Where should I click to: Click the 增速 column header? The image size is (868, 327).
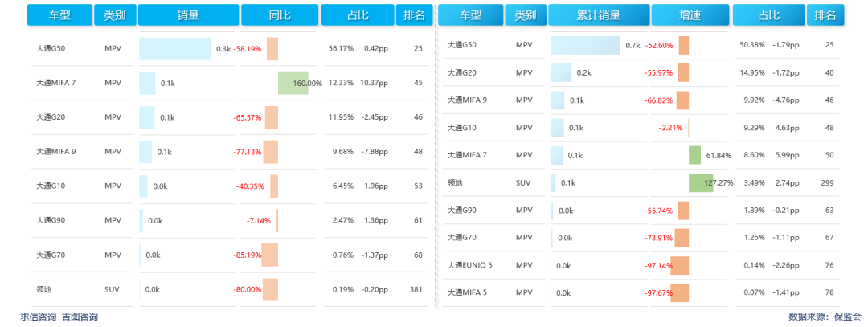coord(690,15)
